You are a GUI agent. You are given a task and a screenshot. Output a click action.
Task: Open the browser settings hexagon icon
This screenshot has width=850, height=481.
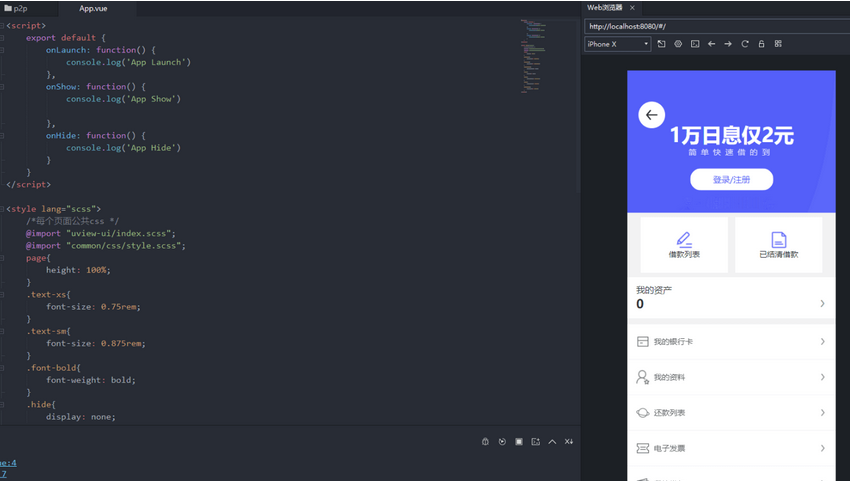pos(678,44)
